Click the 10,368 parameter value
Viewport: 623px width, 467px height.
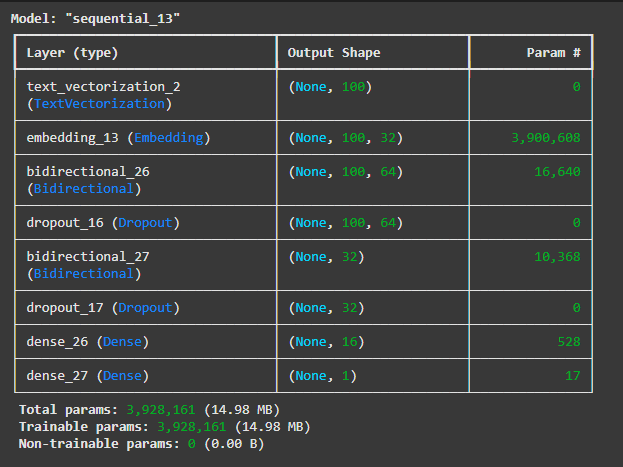558,256
